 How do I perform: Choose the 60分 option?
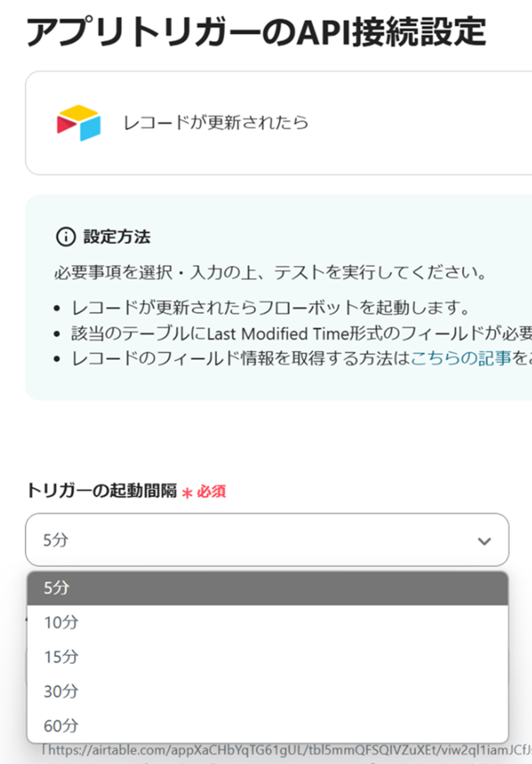pyautogui.click(x=267, y=725)
